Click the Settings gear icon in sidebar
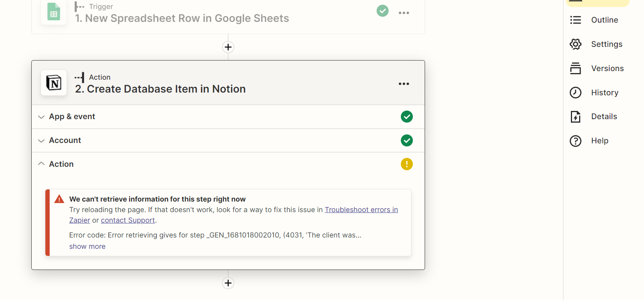Image resolution: width=644 pixels, height=300 pixels. (x=576, y=44)
